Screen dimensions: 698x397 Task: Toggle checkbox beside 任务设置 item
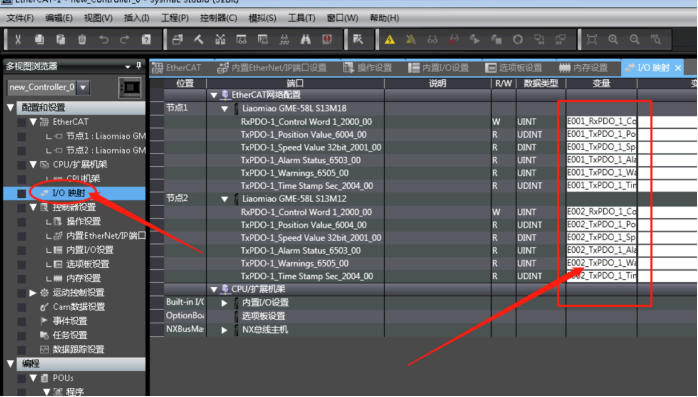(21, 336)
